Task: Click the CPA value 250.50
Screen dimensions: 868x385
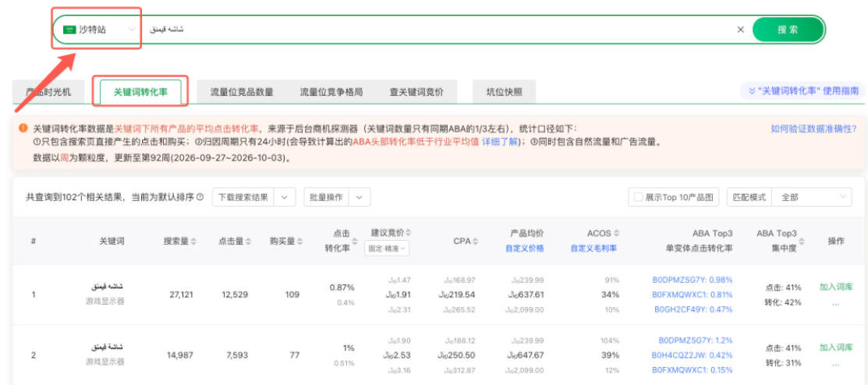Action: point(457,355)
